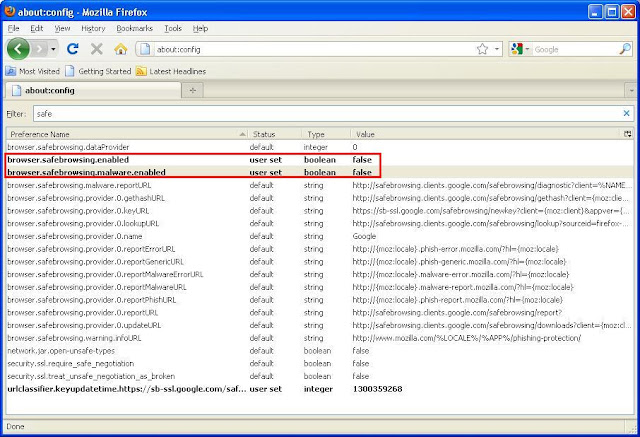Open the File menu
This screenshot has width=640, height=437.
pos(13,28)
